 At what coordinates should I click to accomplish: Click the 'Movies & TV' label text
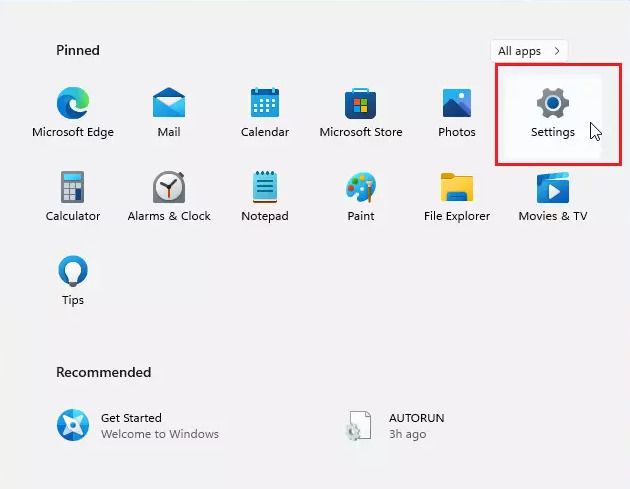tap(553, 216)
